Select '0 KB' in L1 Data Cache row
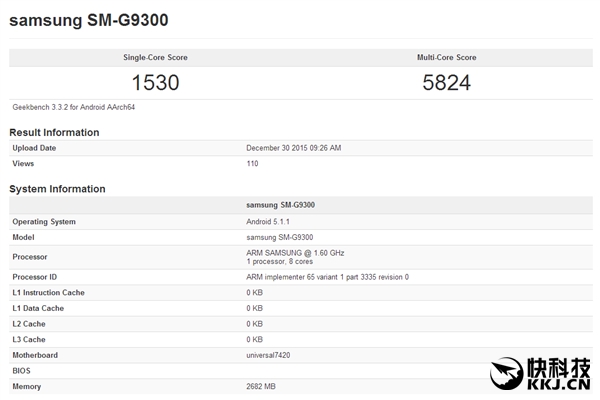 (254, 309)
